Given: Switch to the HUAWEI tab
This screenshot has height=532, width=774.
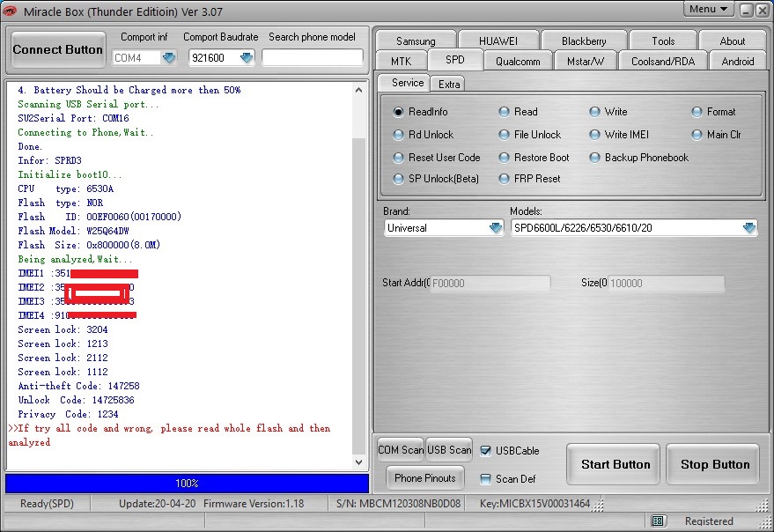Looking at the screenshot, I should click(498, 41).
